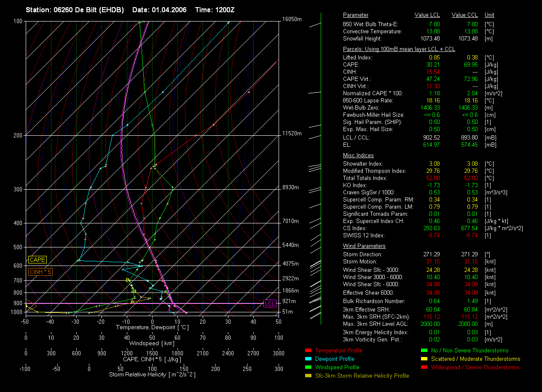
Task: Click the Value LCL column header
Action: pyautogui.click(x=427, y=15)
